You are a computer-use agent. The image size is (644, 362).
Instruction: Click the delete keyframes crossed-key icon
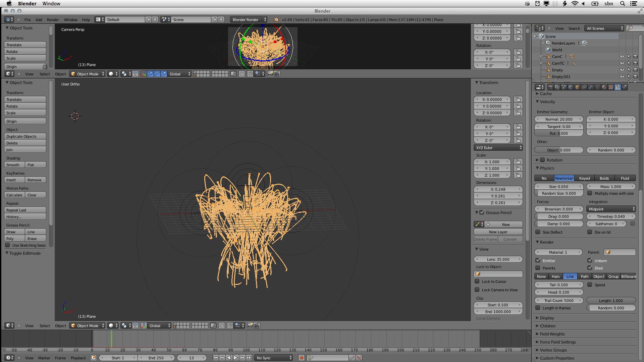click(x=359, y=358)
